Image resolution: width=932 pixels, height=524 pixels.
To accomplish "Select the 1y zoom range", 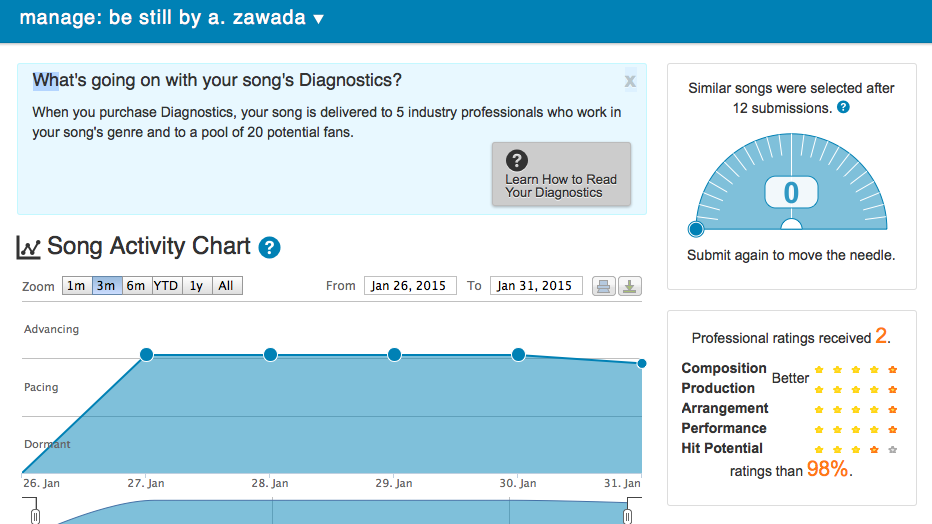I will (197, 286).
